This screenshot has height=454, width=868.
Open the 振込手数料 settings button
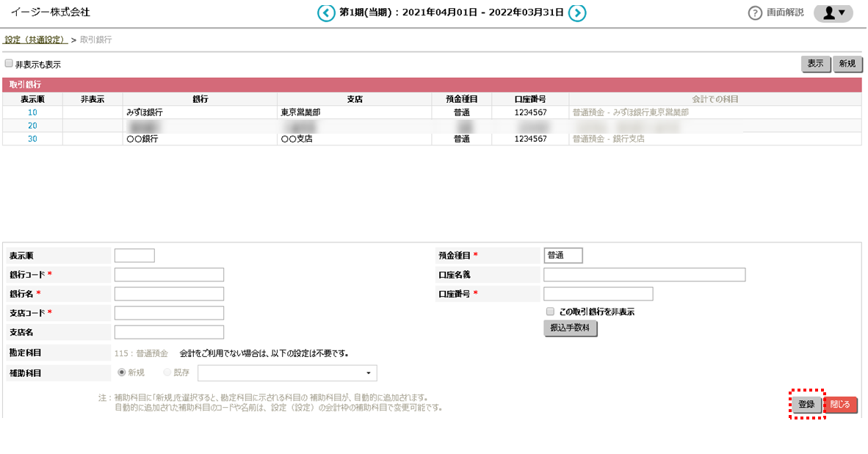(x=571, y=328)
